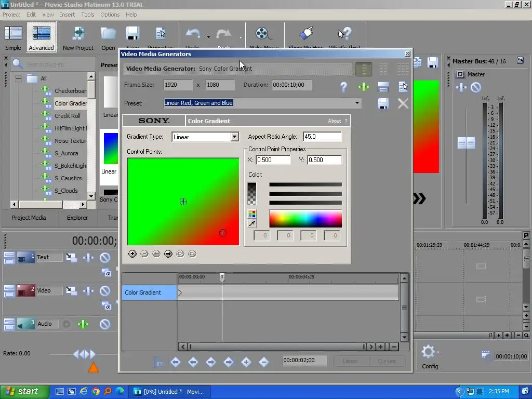Viewport: 532px width, 399px height.
Task: Click the Curves button
Action: point(387,361)
